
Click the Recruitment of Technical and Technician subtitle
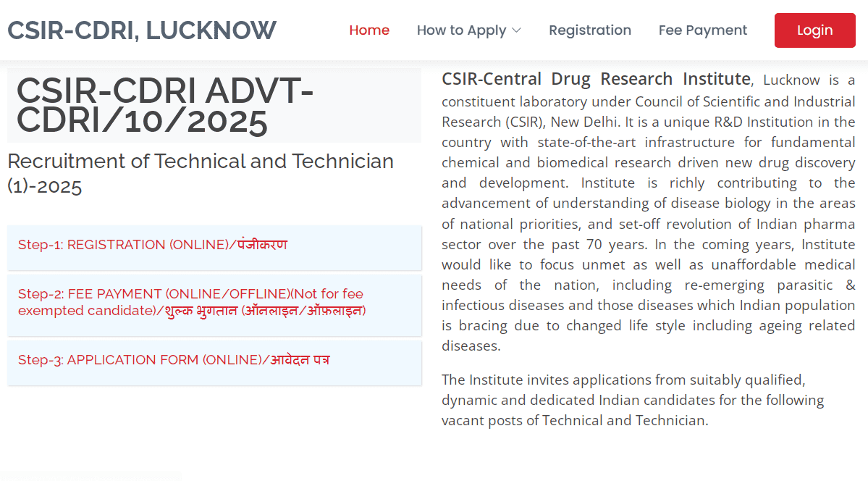click(x=201, y=173)
